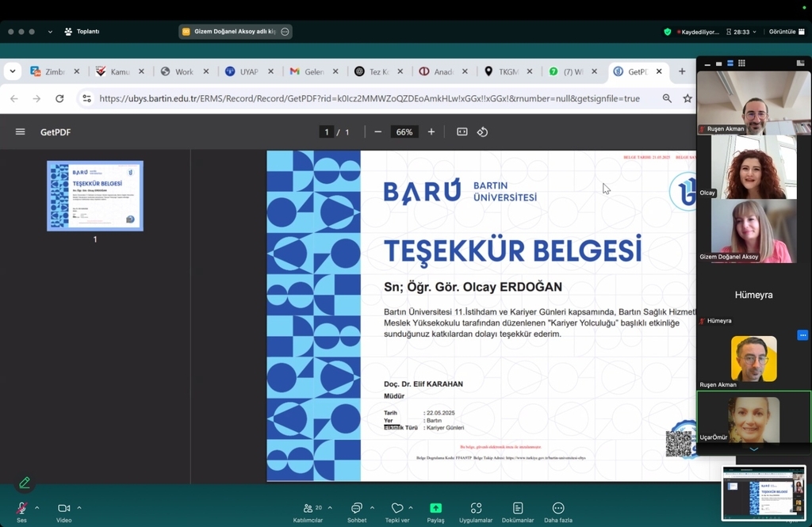
Task: View site information icon in address bar
Action: pyautogui.click(x=86, y=98)
